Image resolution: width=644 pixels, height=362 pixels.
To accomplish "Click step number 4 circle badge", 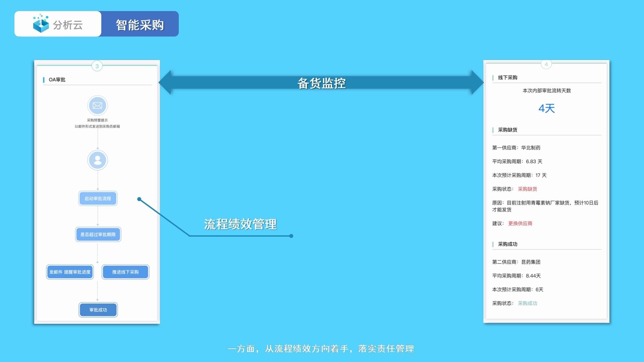I will [546, 64].
